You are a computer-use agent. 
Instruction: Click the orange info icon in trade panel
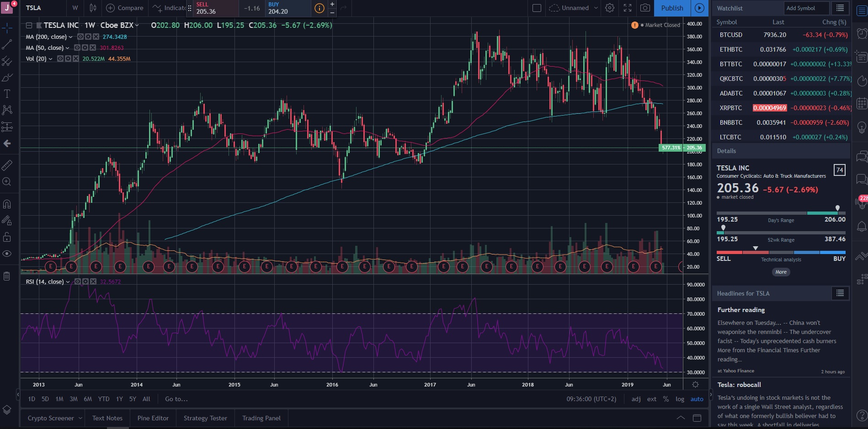(x=320, y=8)
